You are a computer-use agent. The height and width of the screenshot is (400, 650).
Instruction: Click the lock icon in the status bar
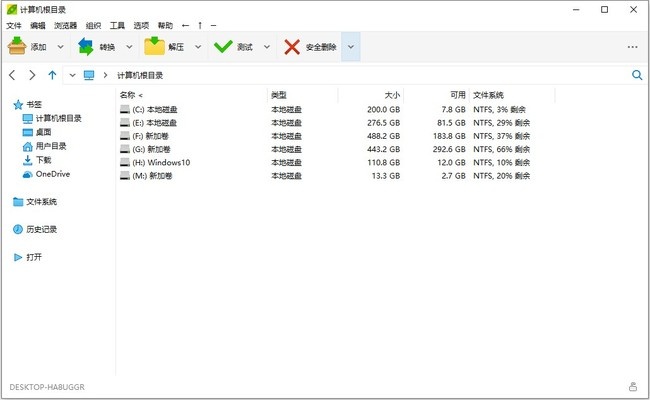point(633,386)
